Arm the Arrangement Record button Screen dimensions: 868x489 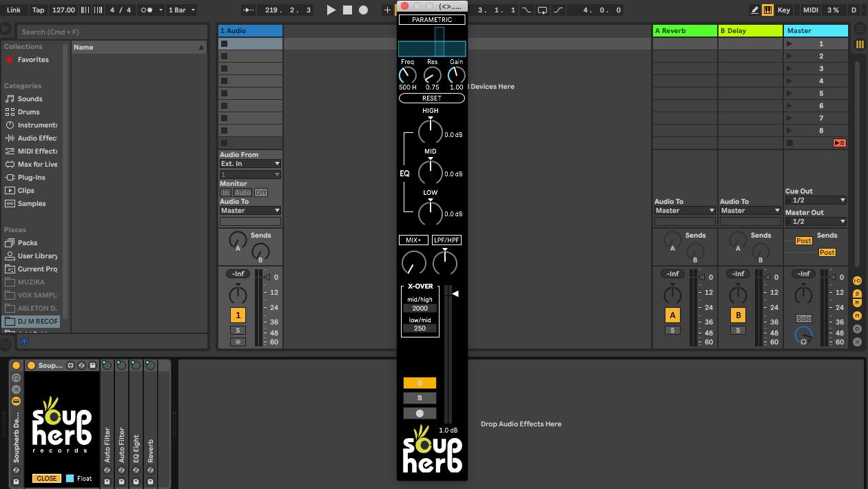tap(363, 10)
